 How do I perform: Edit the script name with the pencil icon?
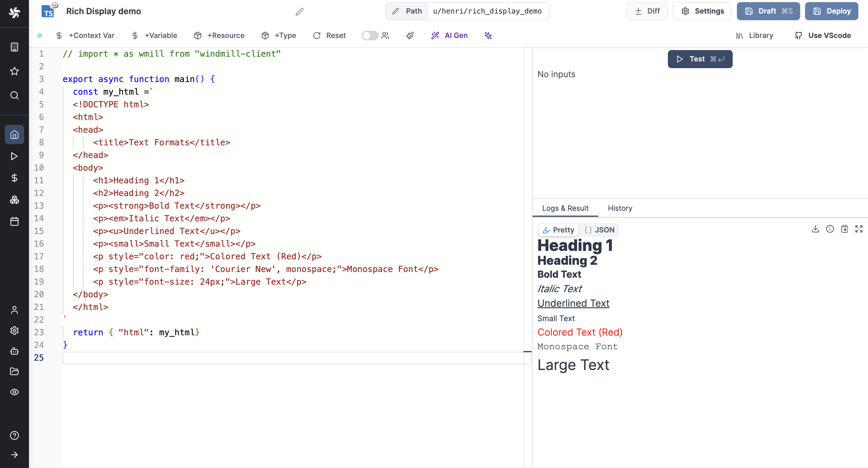pyautogui.click(x=299, y=12)
